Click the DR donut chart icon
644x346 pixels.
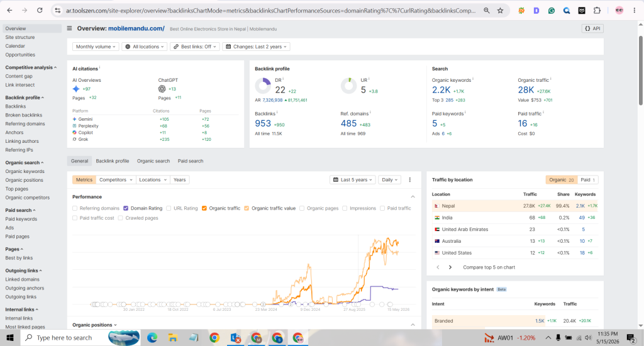263,86
